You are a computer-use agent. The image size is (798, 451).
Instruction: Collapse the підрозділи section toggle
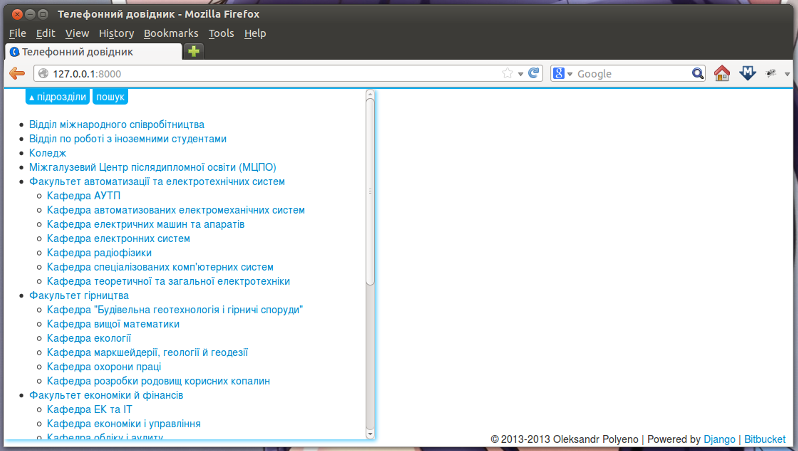(58, 97)
